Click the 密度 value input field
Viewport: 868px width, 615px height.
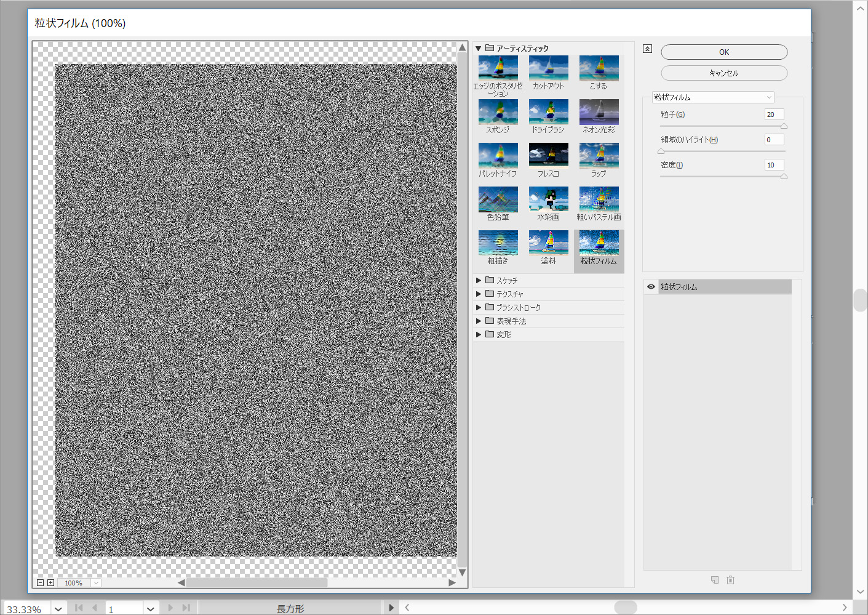774,165
